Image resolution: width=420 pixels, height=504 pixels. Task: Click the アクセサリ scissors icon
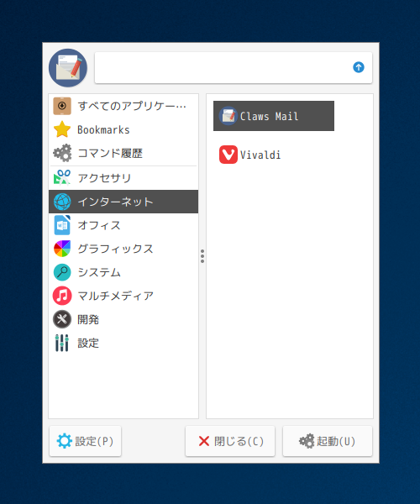click(62, 178)
